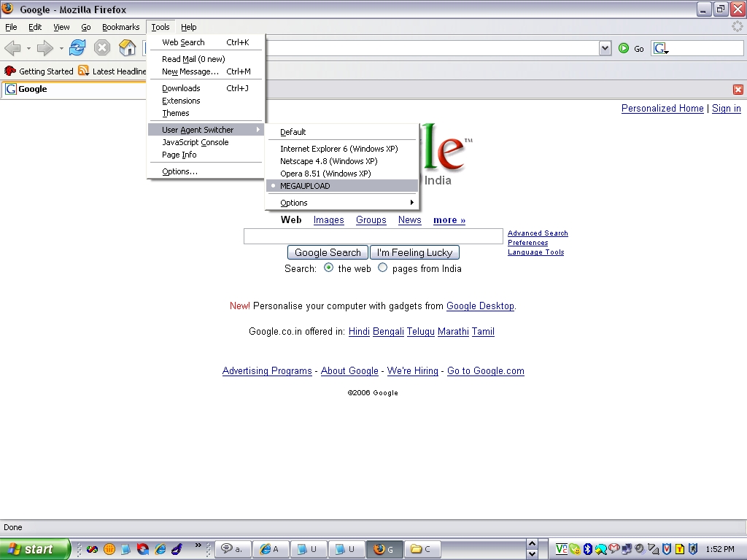Image resolution: width=747 pixels, height=560 pixels.
Task: Click the Google search text field
Action: (373, 236)
